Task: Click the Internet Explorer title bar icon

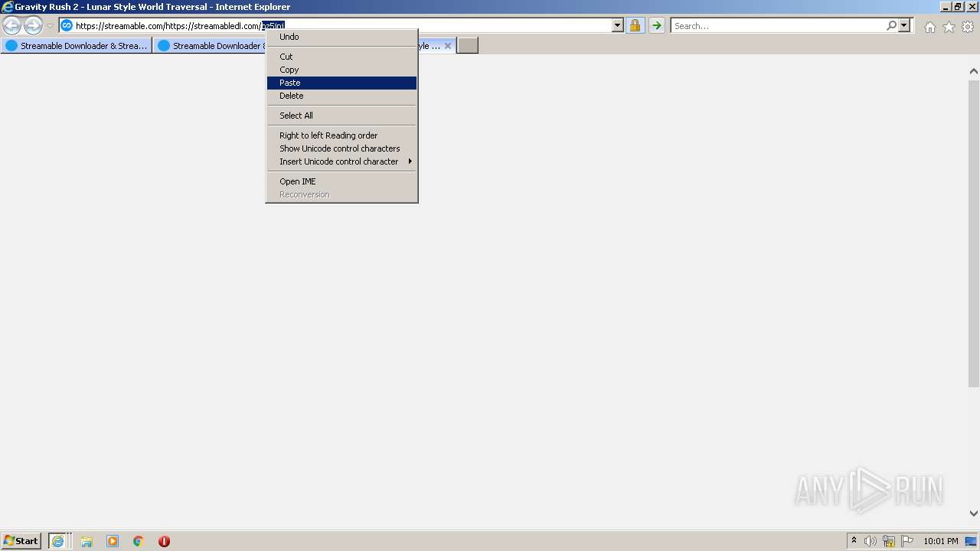Action: (8, 7)
